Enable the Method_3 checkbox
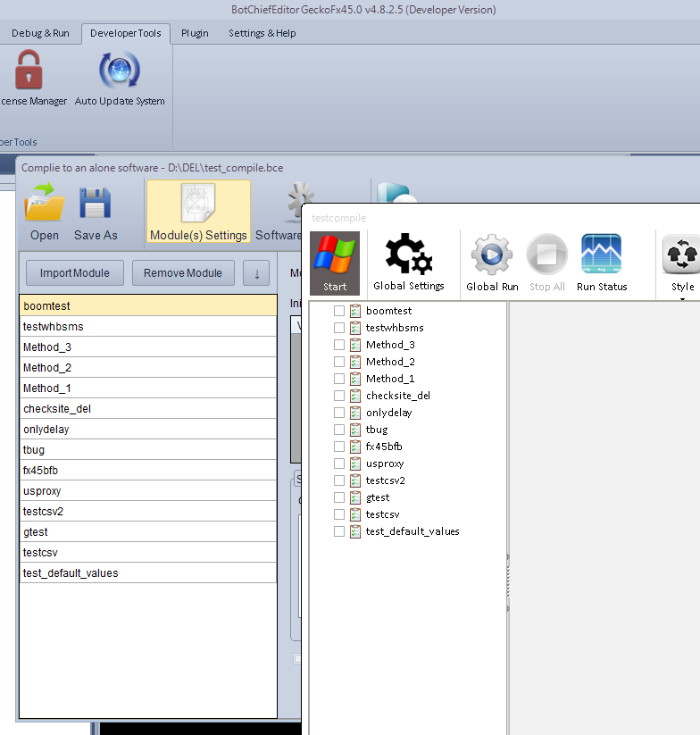The image size is (700, 735). point(339,345)
